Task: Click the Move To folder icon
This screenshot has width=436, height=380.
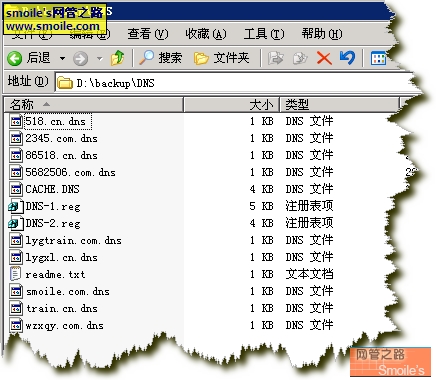Action: pyautogui.click(x=275, y=58)
